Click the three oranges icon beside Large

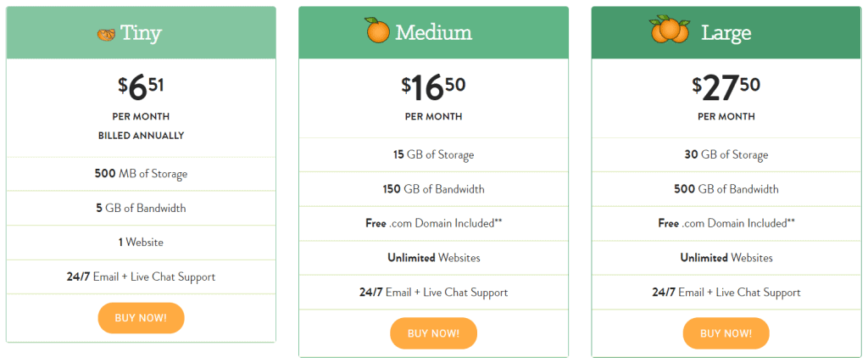670,30
